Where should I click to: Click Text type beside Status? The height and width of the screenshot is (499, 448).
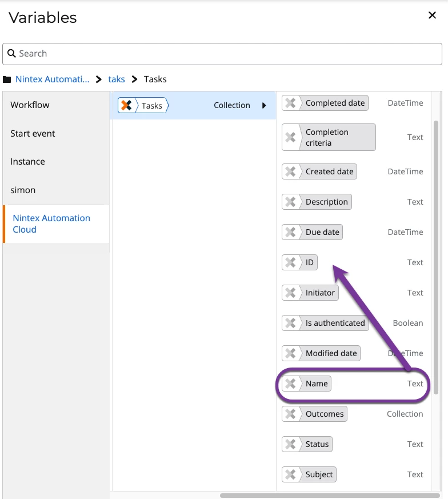click(x=415, y=444)
